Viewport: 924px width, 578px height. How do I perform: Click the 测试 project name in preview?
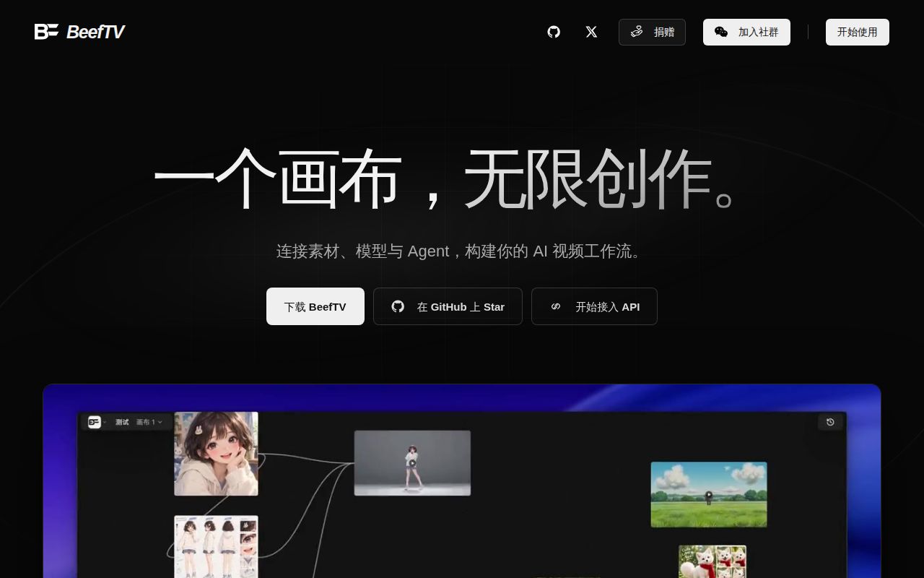122,422
